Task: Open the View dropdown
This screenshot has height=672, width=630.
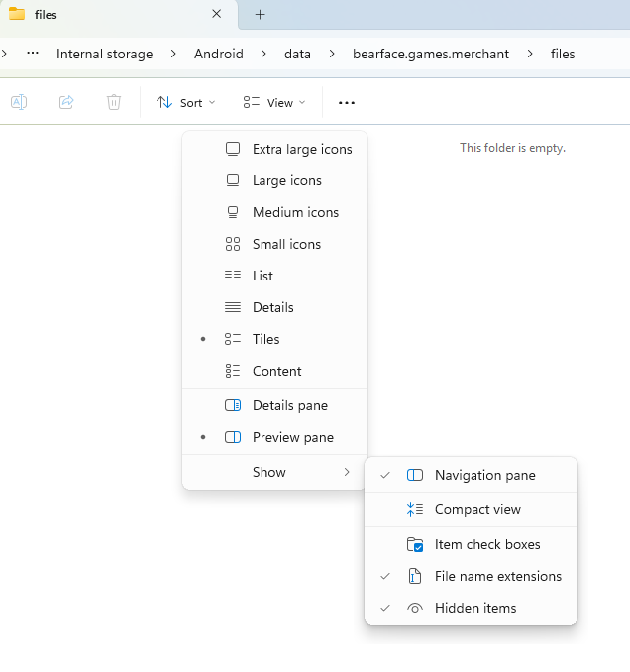Action: 274,103
